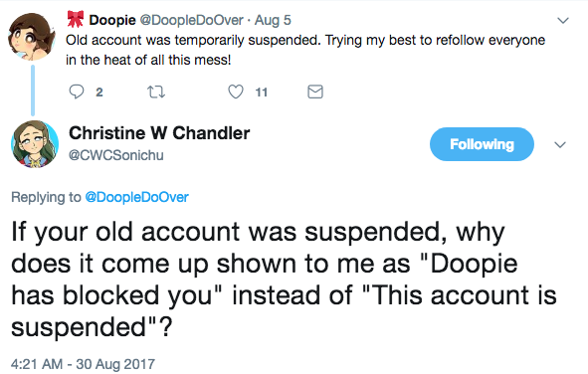Click the @CWCSonichu handle

pos(115,155)
